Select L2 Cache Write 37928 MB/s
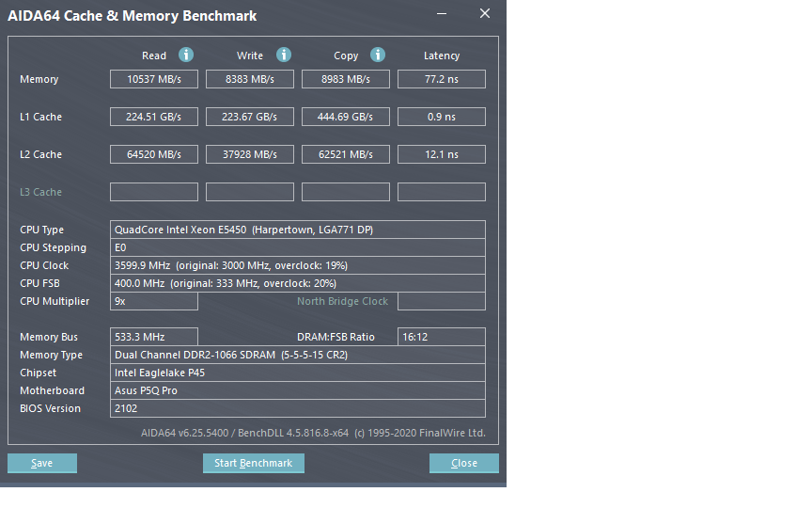 (250, 154)
